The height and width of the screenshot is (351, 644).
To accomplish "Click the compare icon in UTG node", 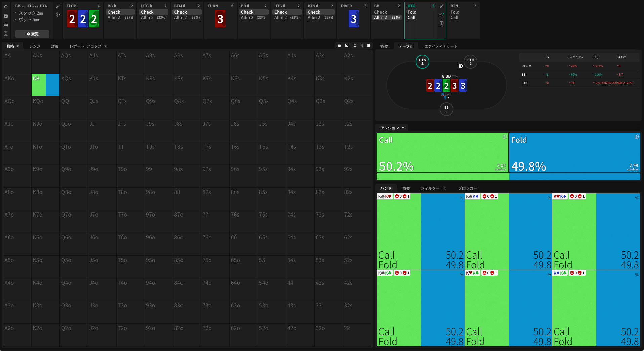I will (442, 23).
